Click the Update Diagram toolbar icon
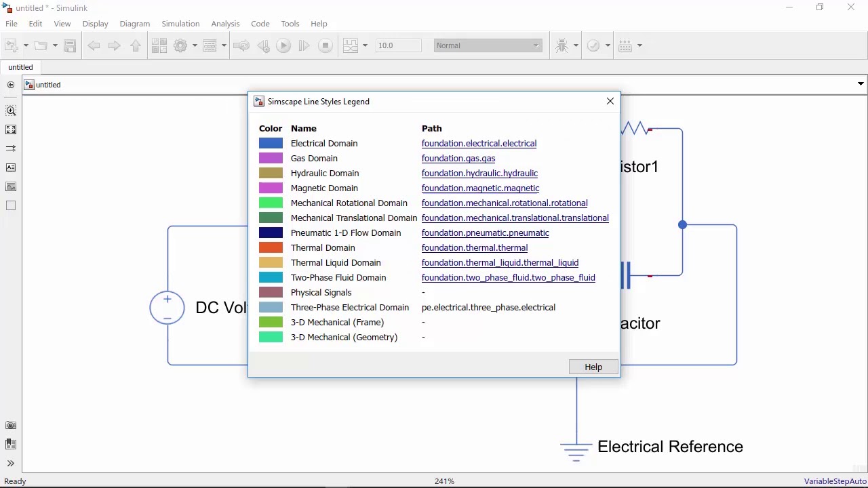Screen dimensions: 868x488 241,45
